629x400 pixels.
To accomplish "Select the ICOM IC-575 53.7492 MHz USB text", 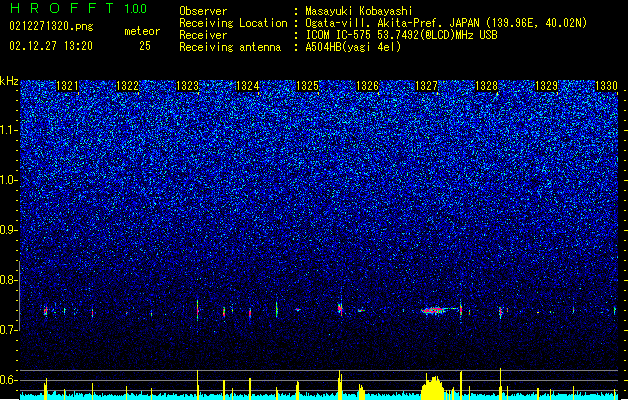I will (x=401, y=35).
